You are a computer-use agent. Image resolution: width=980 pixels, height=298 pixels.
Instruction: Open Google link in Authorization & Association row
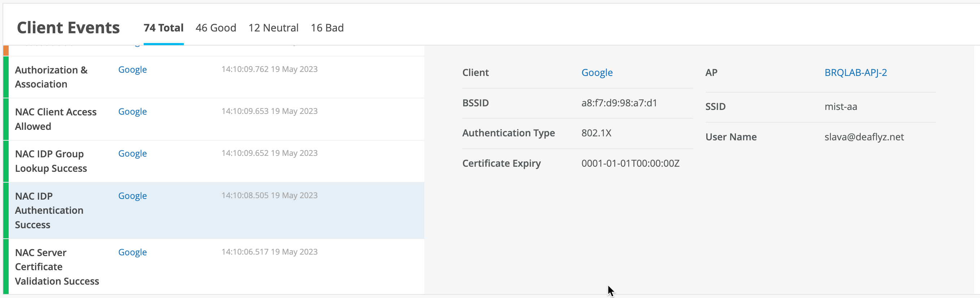[x=133, y=70]
